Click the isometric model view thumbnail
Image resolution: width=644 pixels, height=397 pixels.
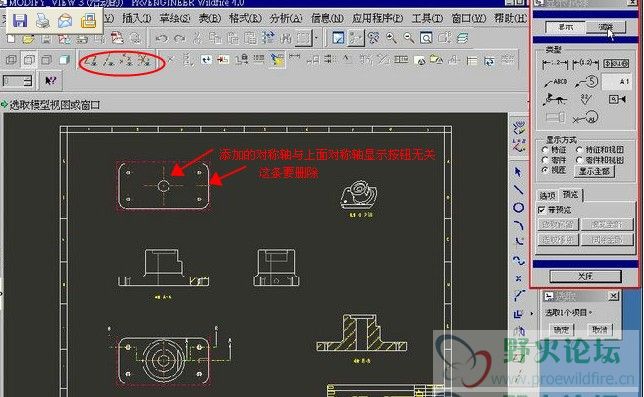(x=359, y=196)
